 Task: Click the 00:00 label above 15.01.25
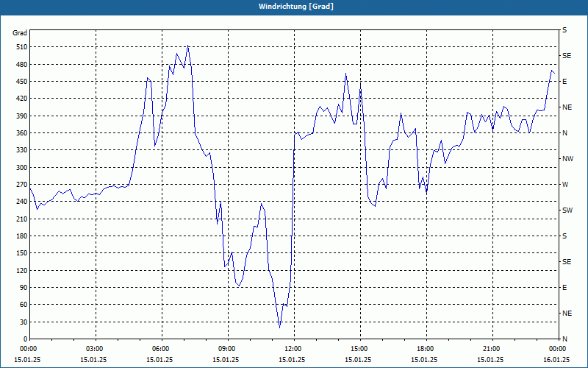[29, 349]
